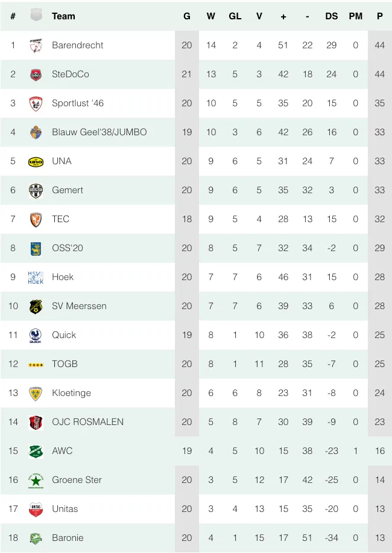
Task: Click the Barendrecht club logo
Action: [x=36, y=45]
